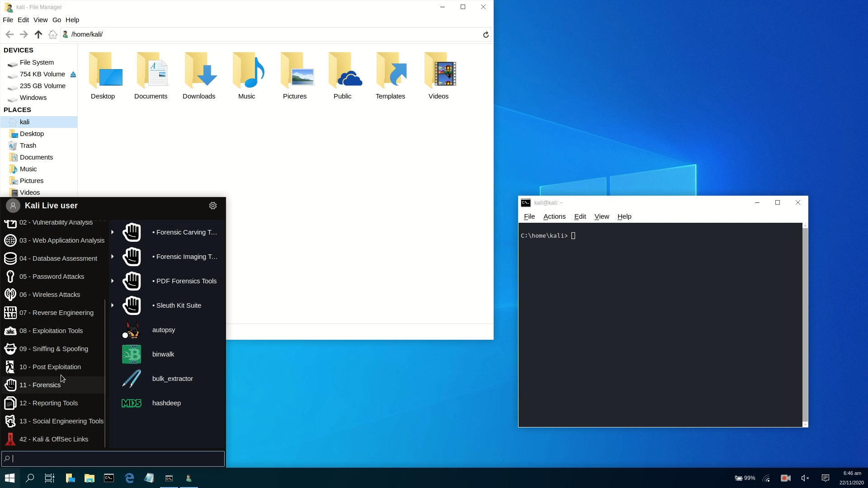The height and width of the screenshot is (488, 868).
Task: Select 235 GB Volume device
Action: tap(38, 86)
